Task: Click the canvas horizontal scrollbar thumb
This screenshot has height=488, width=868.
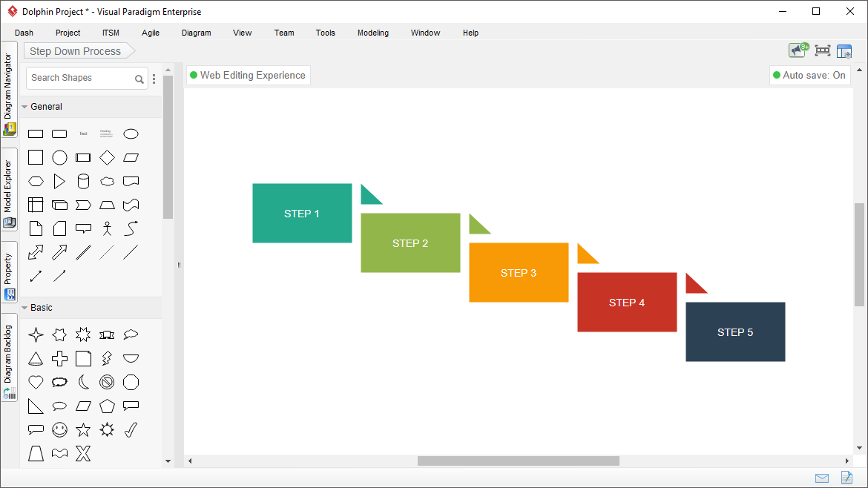Action: tap(518, 461)
